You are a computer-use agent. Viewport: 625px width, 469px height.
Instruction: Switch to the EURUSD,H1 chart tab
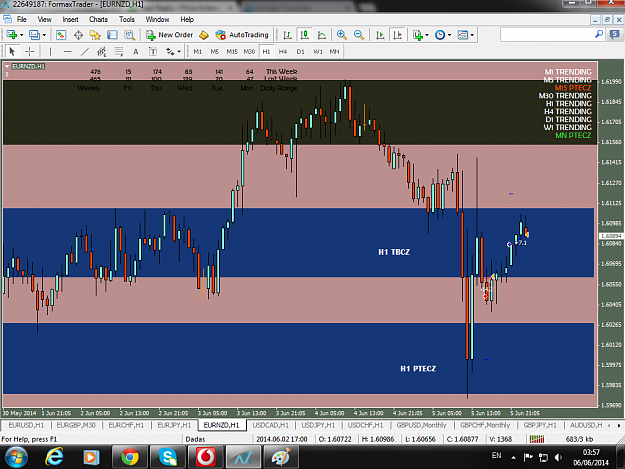coord(26,425)
